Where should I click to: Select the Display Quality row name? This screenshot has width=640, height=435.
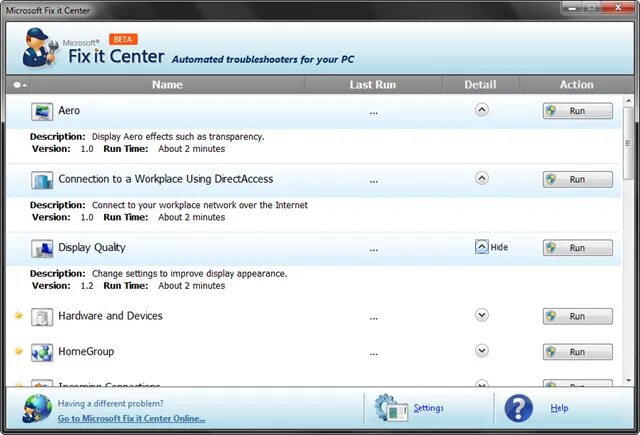pos(92,248)
